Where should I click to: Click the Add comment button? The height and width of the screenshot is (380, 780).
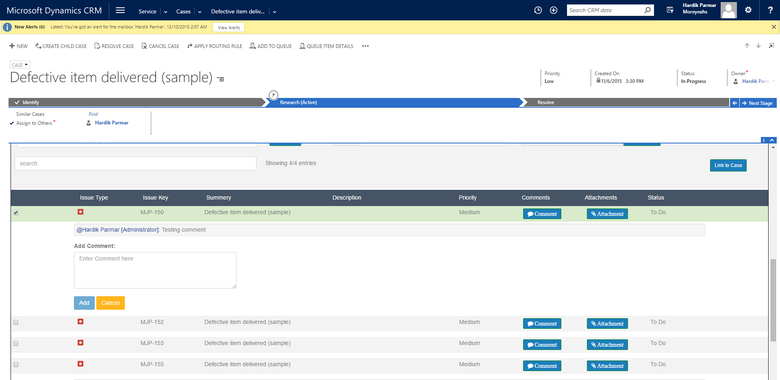coord(84,303)
